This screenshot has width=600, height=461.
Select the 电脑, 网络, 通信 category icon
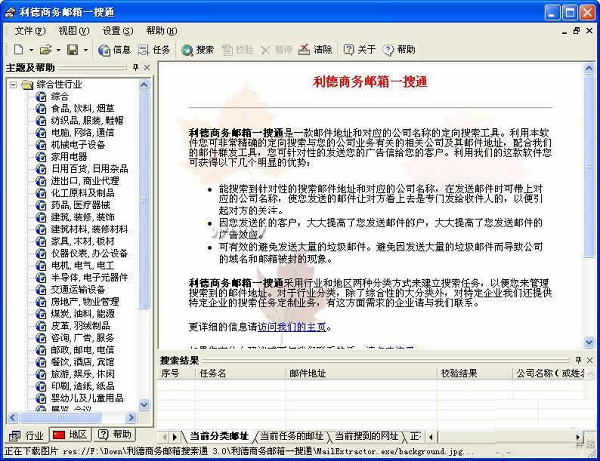click(41, 133)
